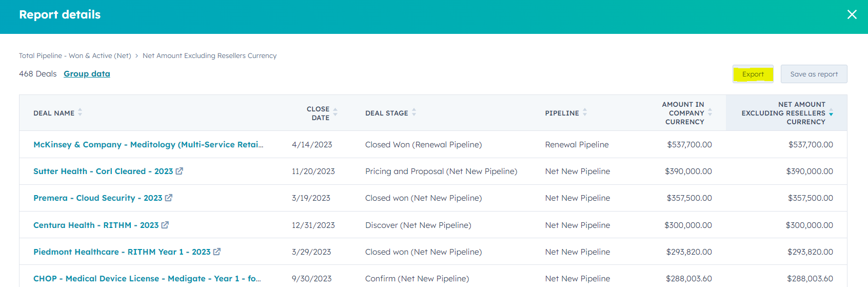868x287 pixels.
Task: Click Save as report button
Action: click(814, 74)
